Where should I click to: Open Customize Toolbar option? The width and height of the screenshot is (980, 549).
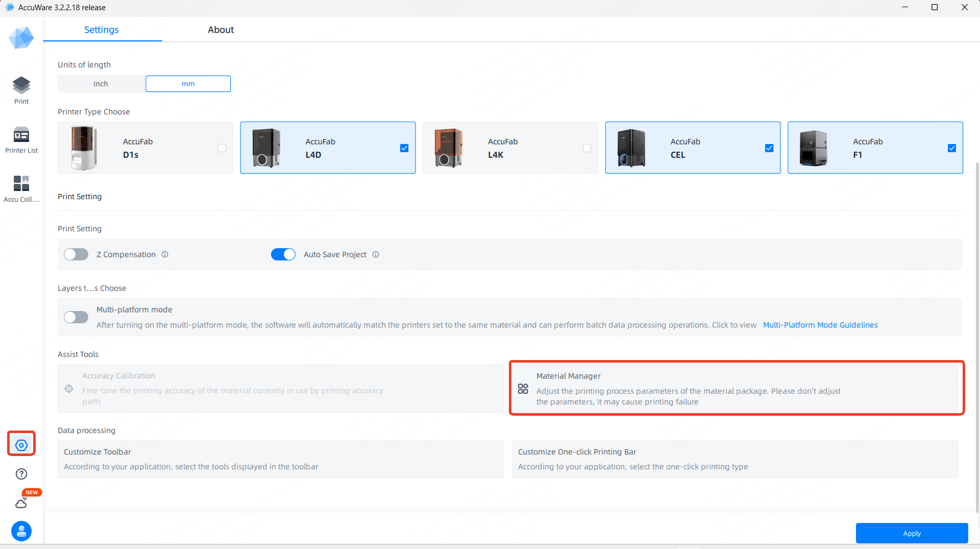[281, 459]
